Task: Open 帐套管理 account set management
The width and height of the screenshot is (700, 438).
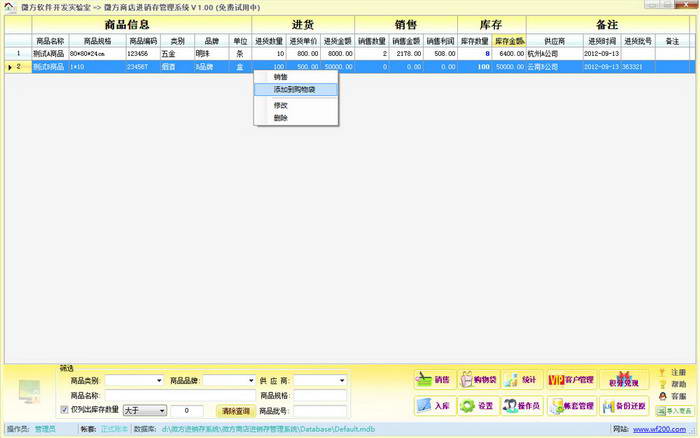Action: click(571, 405)
